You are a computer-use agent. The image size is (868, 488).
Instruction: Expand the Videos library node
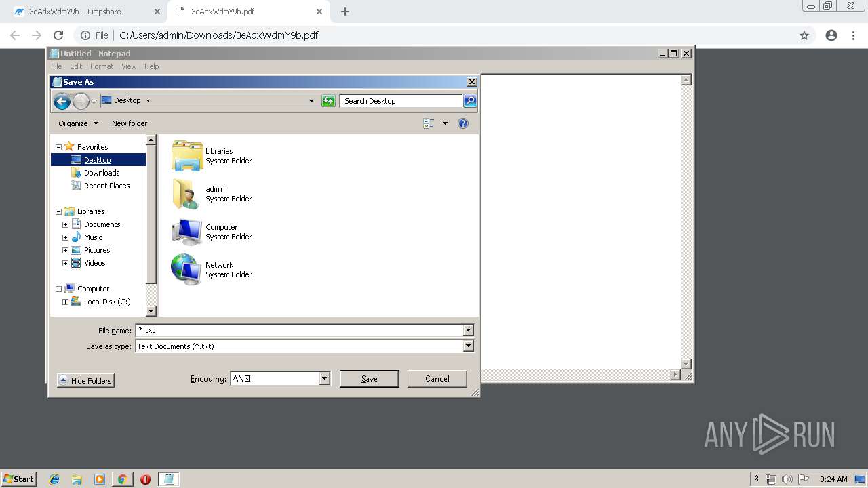[x=65, y=263]
